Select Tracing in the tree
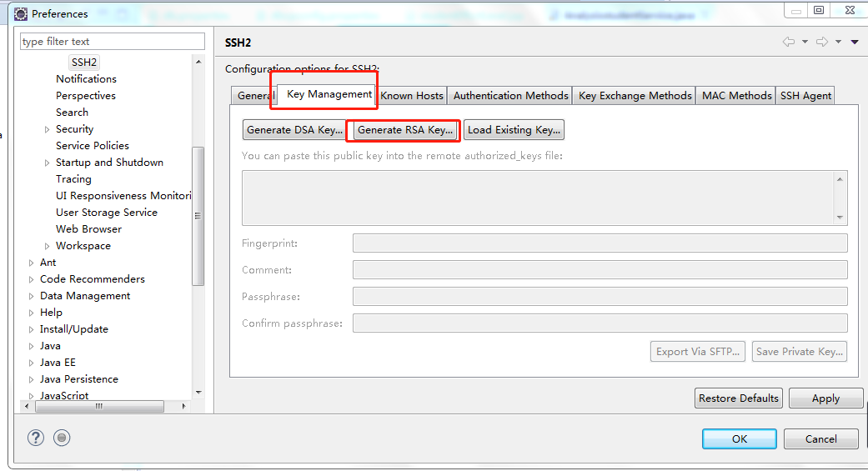The width and height of the screenshot is (868, 471). (x=73, y=178)
